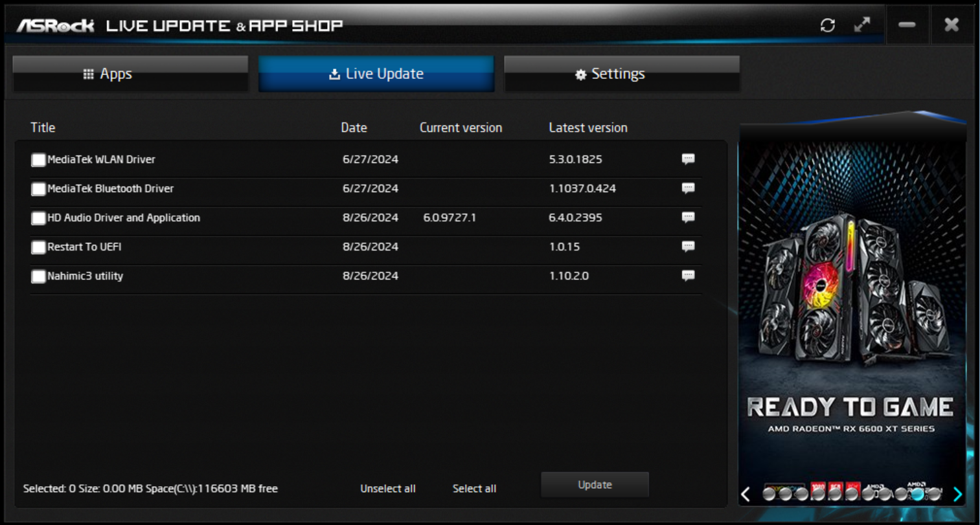
Task: Open the RX 6600 XT banner image
Action: point(852,291)
